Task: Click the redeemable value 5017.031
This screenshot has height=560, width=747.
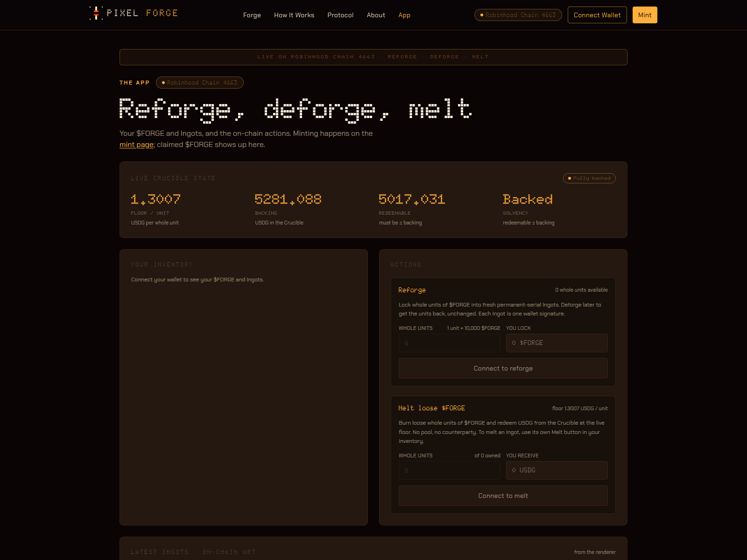Action: (412, 199)
